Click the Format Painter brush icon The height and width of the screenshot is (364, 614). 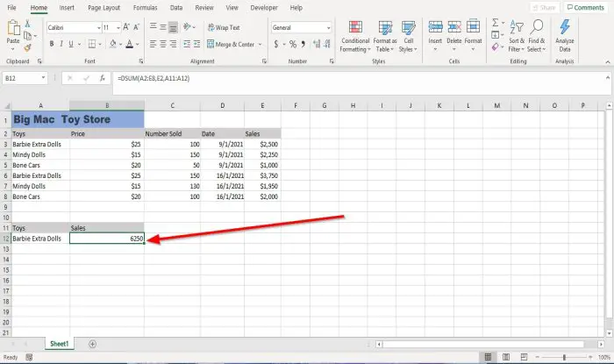pyautogui.click(x=27, y=48)
